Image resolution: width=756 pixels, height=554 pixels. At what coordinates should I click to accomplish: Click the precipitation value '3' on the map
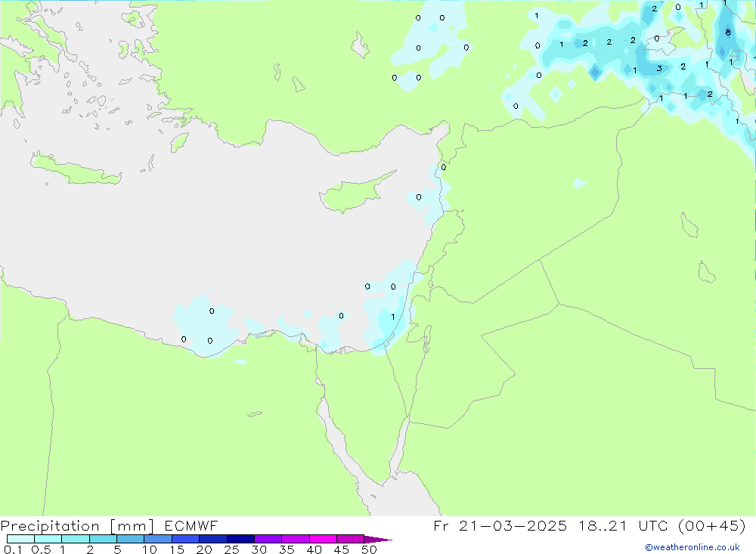[659, 69]
